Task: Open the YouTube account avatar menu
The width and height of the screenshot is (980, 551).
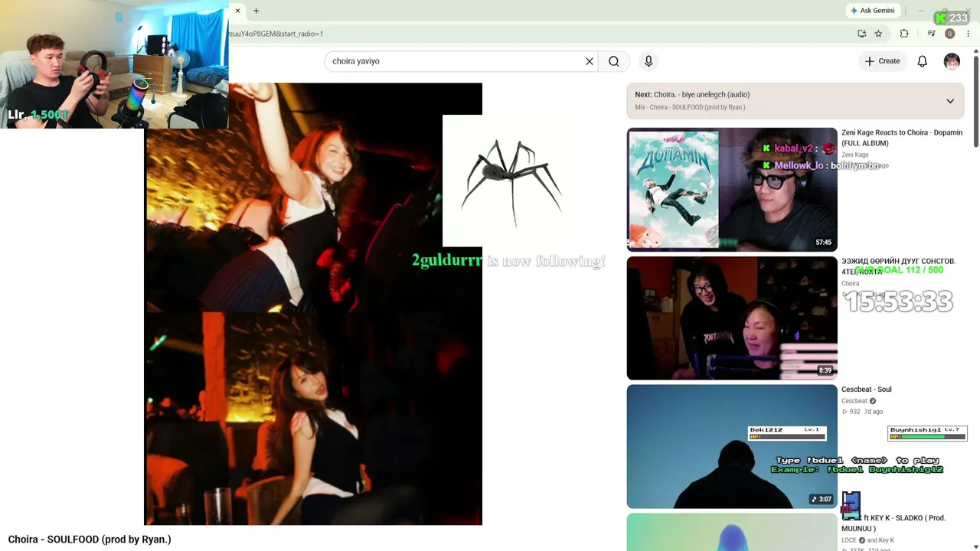Action: [x=952, y=61]
